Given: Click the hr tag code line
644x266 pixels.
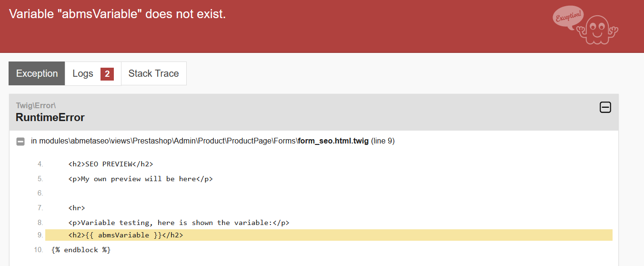Looking at the screenshot, I should click(77, 208).
